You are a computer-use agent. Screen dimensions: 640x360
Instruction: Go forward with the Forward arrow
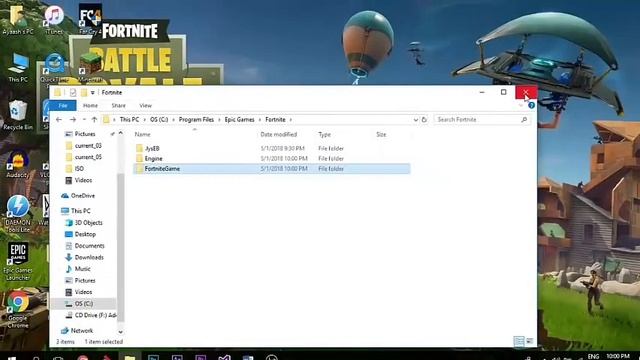(73, 120)
